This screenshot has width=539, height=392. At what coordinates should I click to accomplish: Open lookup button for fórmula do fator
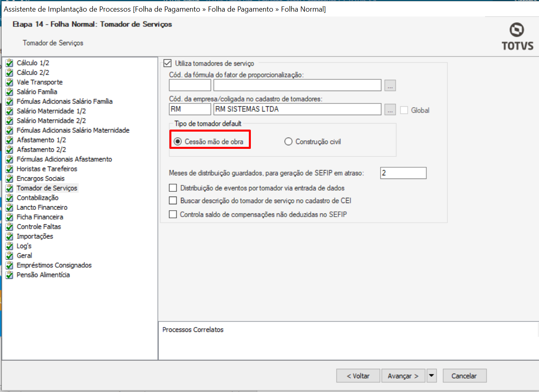[390, 85]
